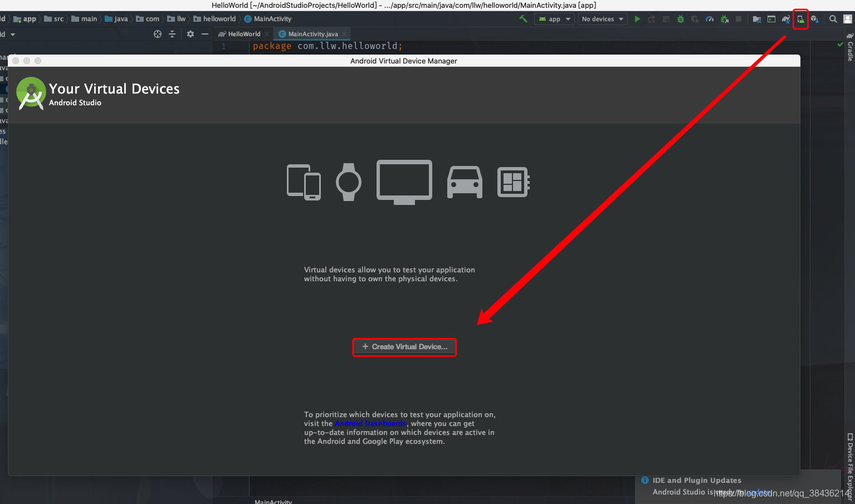Image resolution: width=855 pixels, height=504 pixels.
Task: Click the user account avatar icon
Action: 848,19
